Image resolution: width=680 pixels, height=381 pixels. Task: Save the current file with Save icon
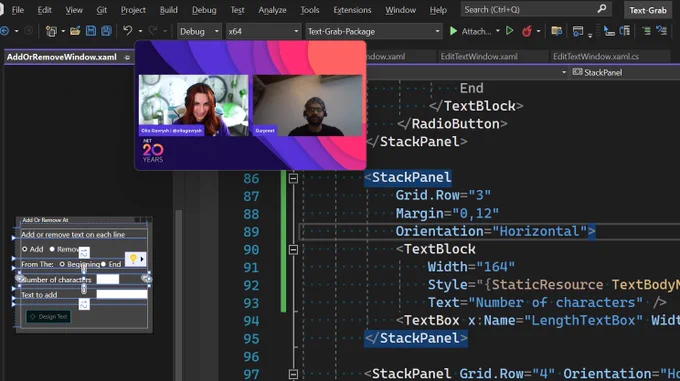(91, 31)
